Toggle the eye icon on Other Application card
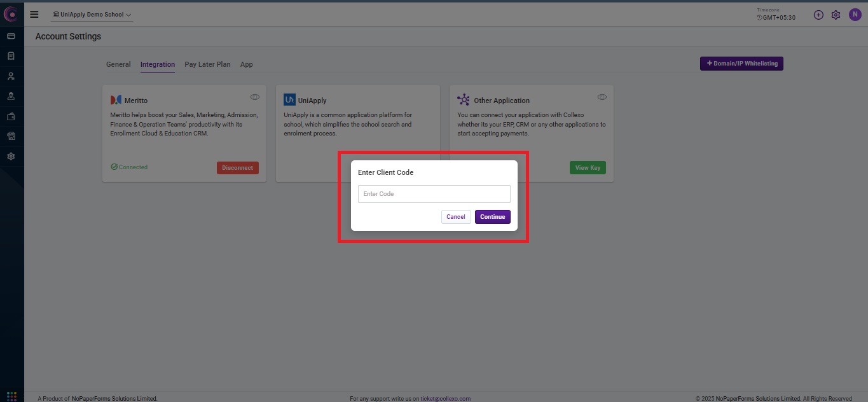 (x=602, y=97)
